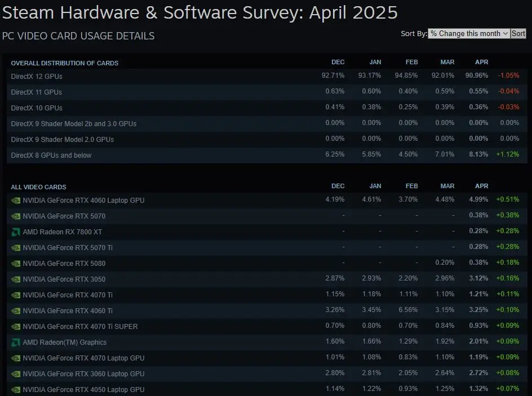Viewport: 532px width, 396px height.
Task: Click the Steam Hardware & Software Survey title
Action: point(200,13)
